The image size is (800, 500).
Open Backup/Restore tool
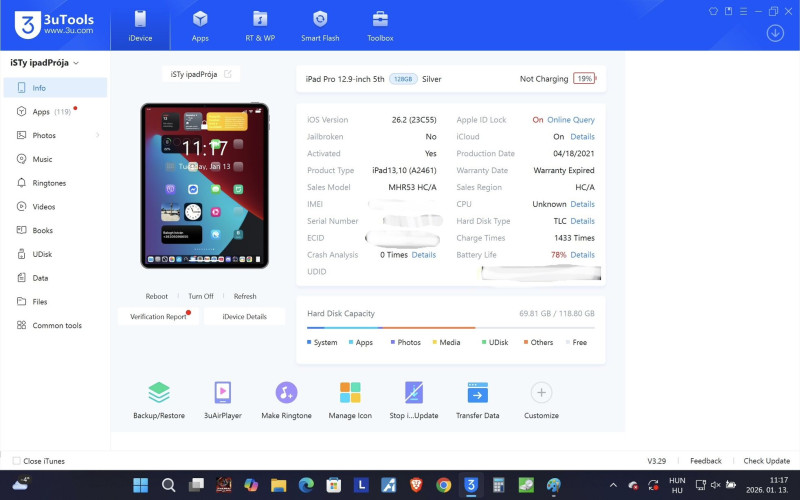(x=159, y=401)
